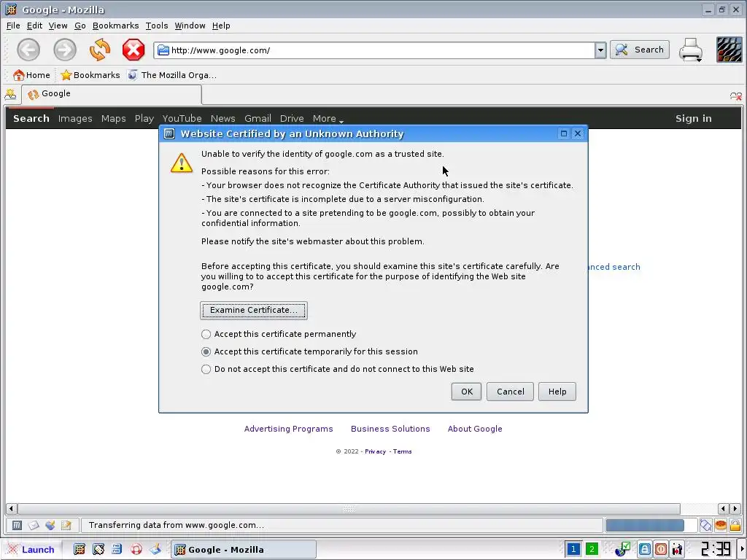
Task: Open the Window menu
Action: 190,26
